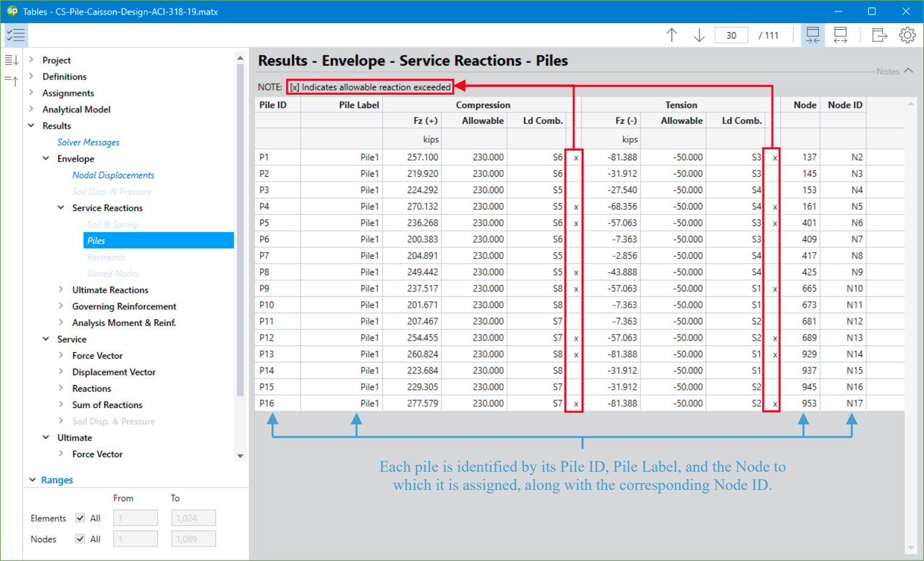Screen dimensions: 924x561
Task: Open the settings gear
Action: coord(907,35)
